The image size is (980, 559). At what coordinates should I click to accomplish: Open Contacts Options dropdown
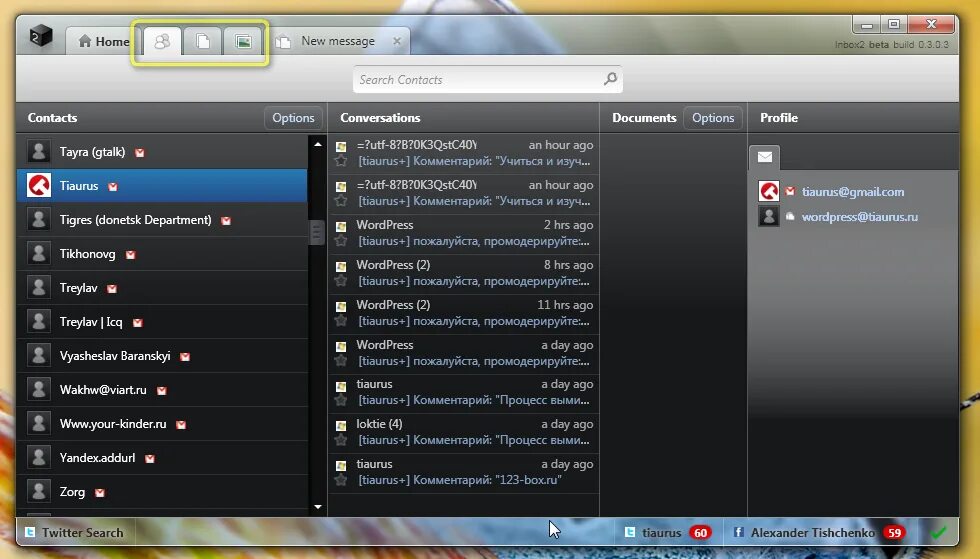(293, 118)
